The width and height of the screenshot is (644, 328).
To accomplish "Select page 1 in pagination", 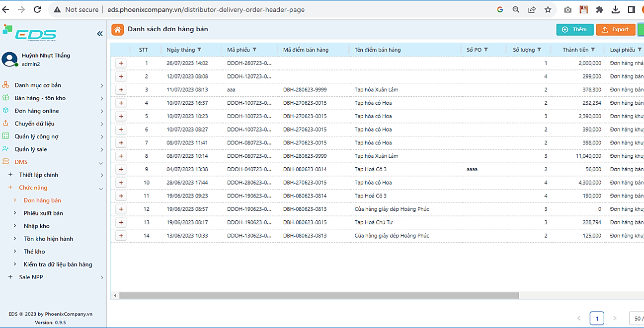I will [596, 318].
